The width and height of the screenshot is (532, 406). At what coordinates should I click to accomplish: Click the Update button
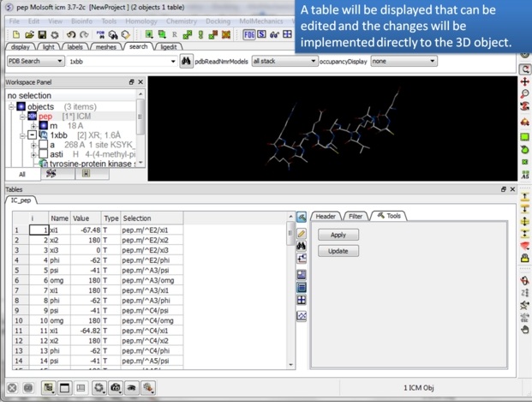(338, 251)
